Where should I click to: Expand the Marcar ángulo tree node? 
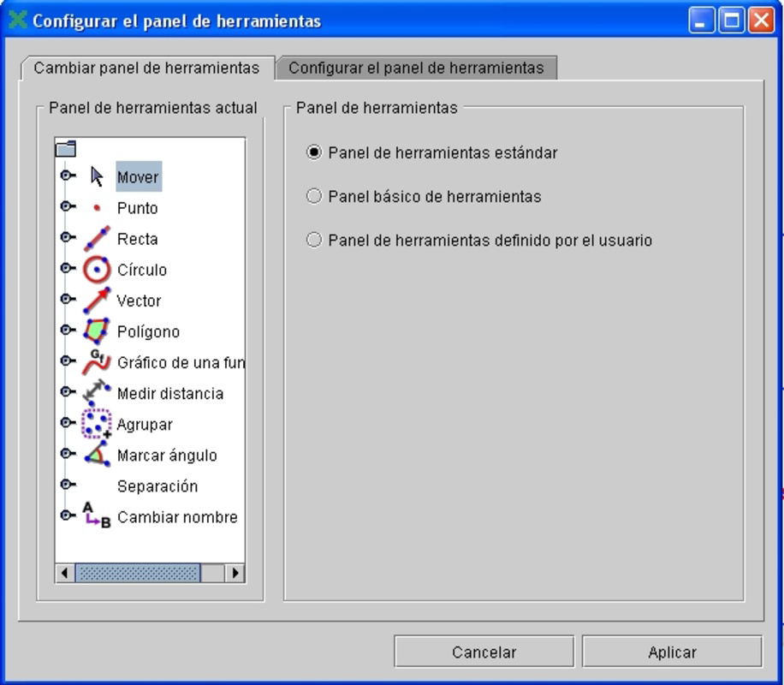(68, 453)
